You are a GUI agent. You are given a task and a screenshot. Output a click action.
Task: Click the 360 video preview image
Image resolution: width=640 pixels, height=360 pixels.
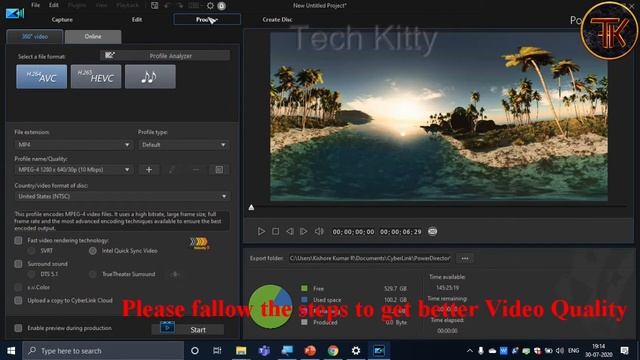(439, 116)
